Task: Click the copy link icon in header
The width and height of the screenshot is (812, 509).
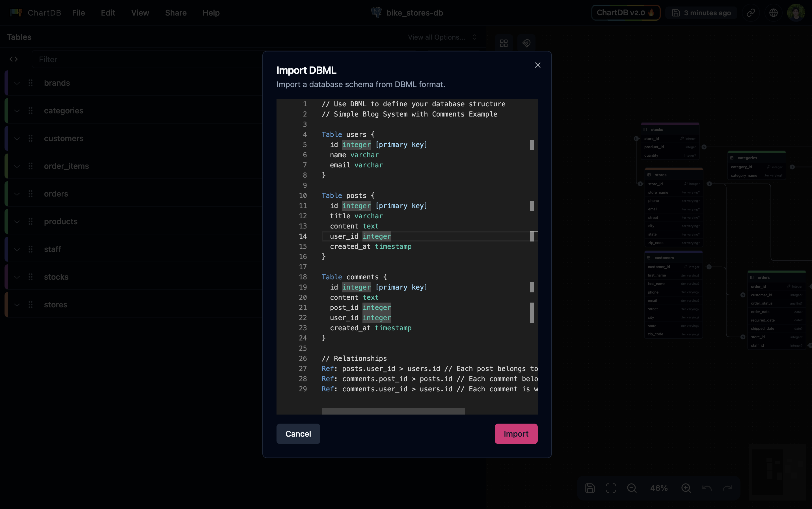Action: pyautogui.click(x=751, y=13)
